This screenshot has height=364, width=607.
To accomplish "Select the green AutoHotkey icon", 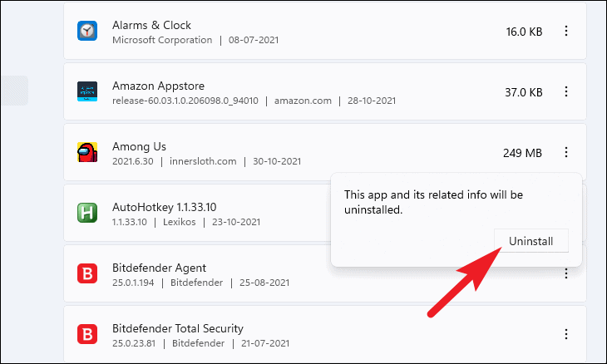I will point(87,213).
